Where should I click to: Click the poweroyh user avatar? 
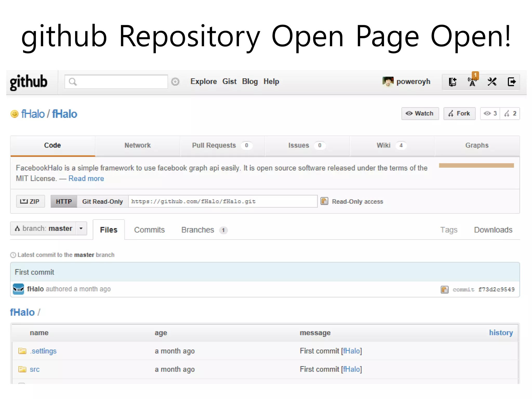[x=388, y=82]
